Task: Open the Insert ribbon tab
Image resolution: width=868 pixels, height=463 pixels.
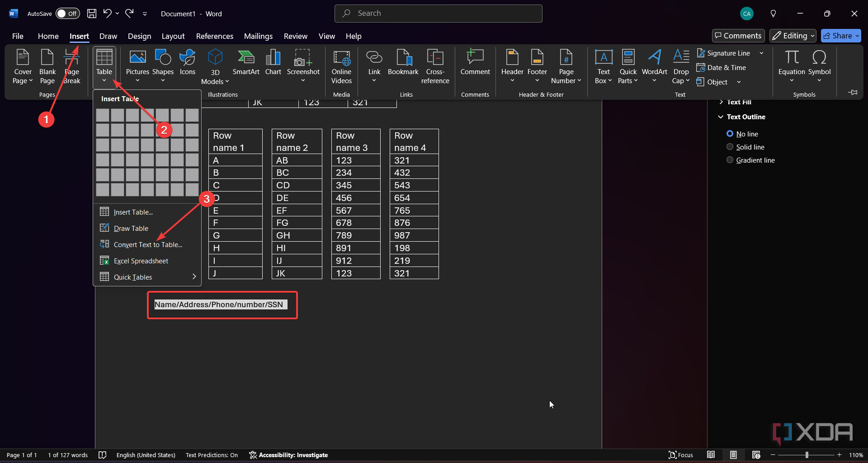Action: [79, 36]
